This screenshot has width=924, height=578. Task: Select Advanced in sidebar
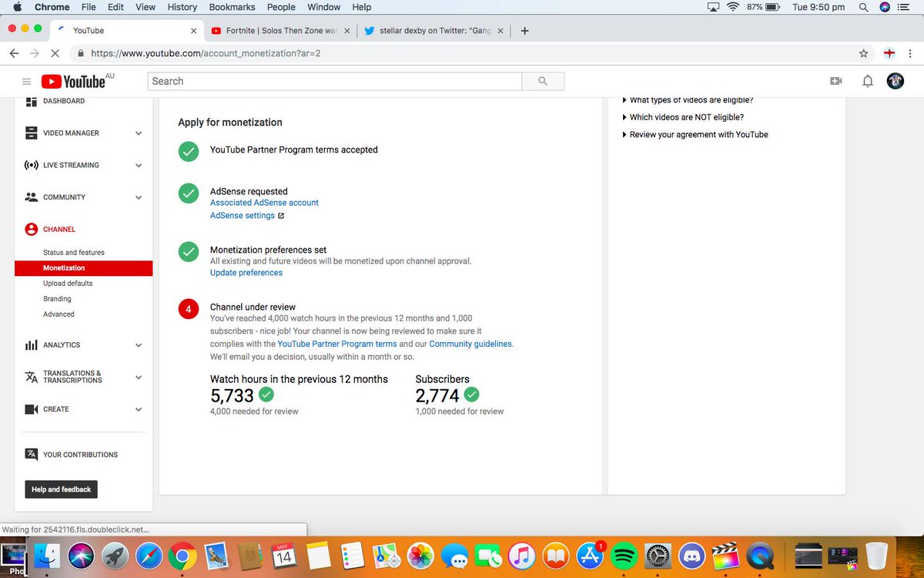59,314
